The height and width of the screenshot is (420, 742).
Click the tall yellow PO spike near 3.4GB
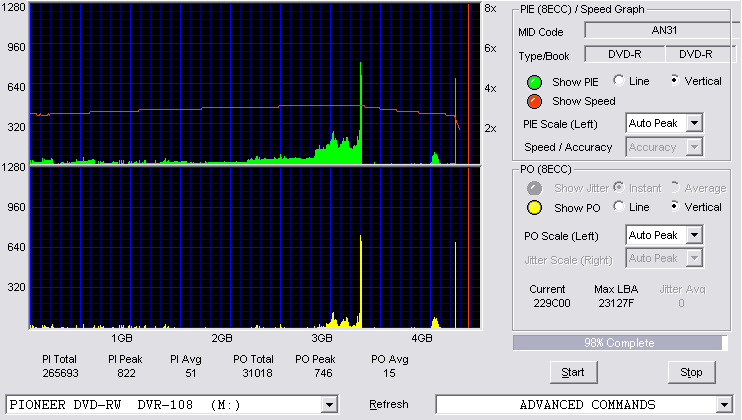[361, 281]
